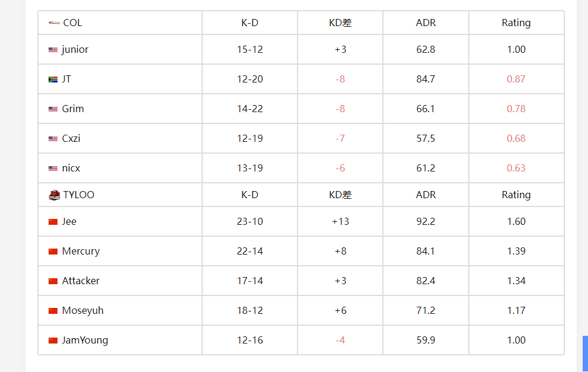Click the China flag beside JamYoung
This screenshot has width=588, height=372.
click(x=53, y=341)
